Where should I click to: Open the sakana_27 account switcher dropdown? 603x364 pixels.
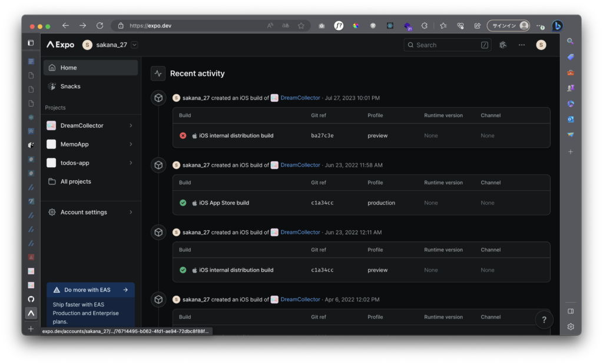click(134, 45)
